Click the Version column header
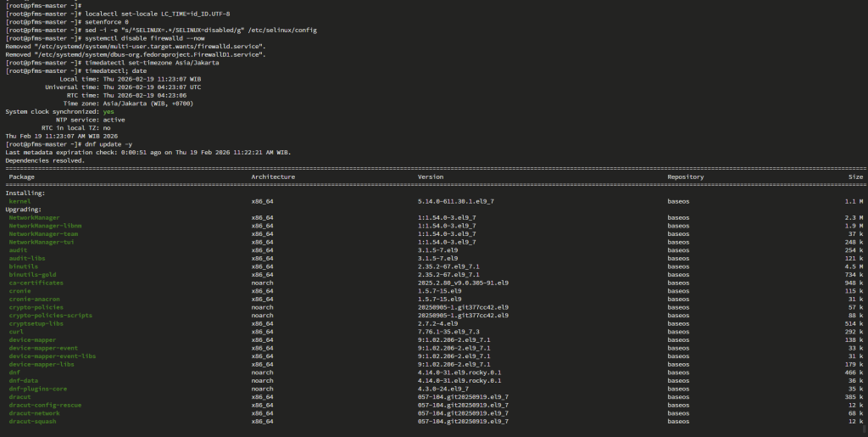This screenshot has width=868, height=437. click(x=430, y=176)
